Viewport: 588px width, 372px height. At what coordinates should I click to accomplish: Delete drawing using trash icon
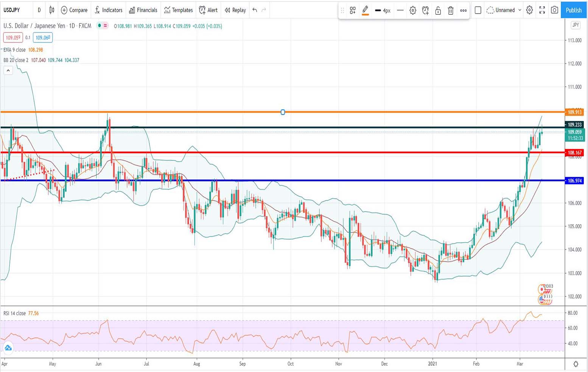pos(450,10)
